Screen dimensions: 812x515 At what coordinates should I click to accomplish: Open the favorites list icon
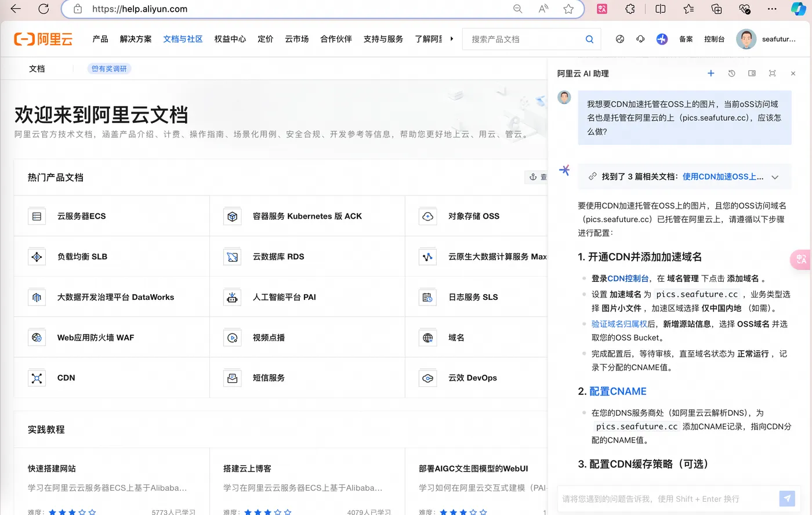coord(688,9)
